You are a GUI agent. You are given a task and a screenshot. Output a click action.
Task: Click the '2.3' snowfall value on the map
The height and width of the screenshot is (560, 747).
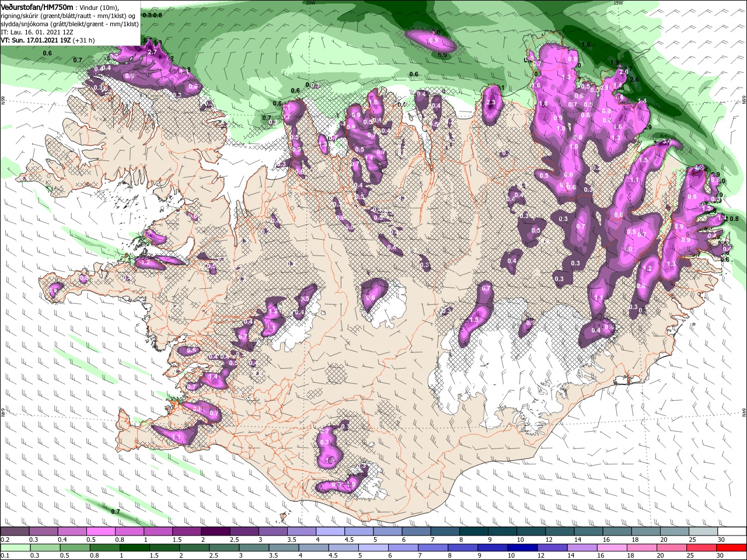[491, 103]
